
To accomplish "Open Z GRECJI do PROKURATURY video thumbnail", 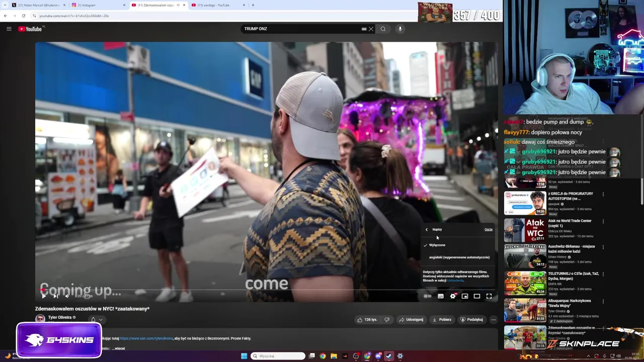I will coord(525,203).
